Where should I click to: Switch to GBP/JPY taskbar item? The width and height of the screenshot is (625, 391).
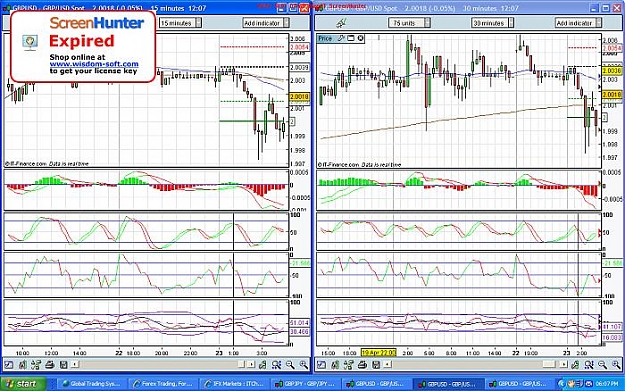coord(305,384)
